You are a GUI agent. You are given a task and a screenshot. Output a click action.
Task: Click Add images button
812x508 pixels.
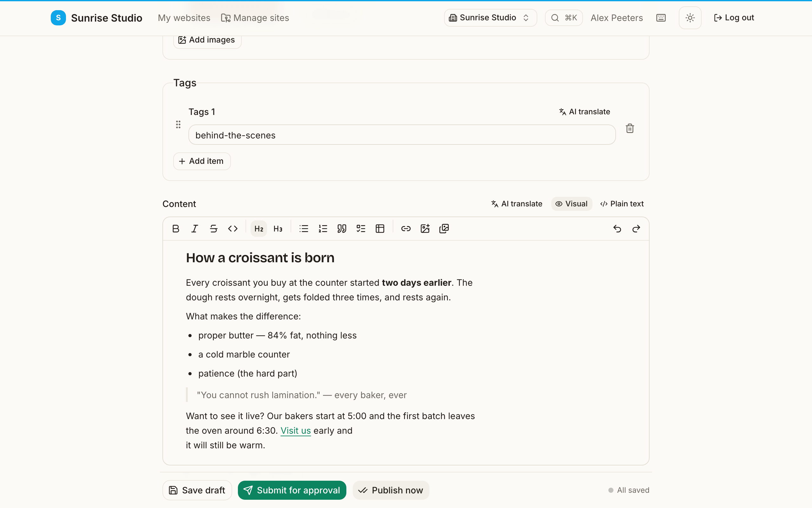click(x=207, y=40)
